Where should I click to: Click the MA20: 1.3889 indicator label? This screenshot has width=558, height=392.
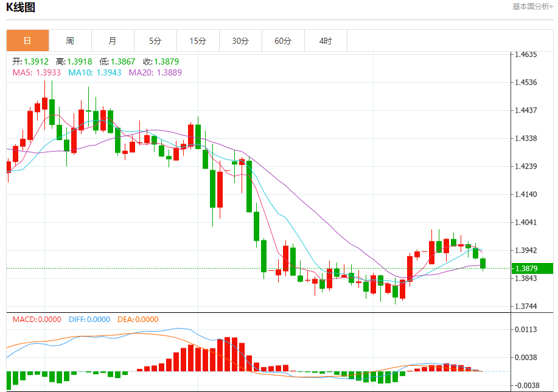point(155,72)
